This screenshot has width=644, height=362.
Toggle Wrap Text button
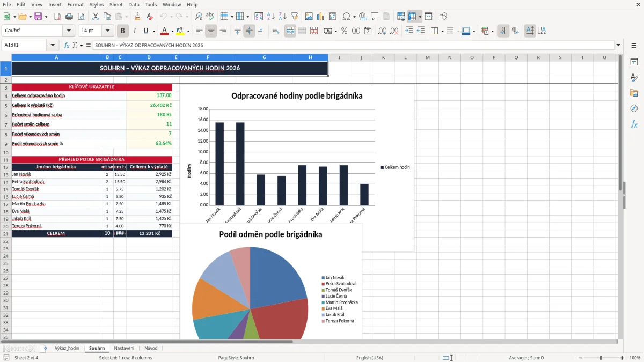tap(276, 31)
